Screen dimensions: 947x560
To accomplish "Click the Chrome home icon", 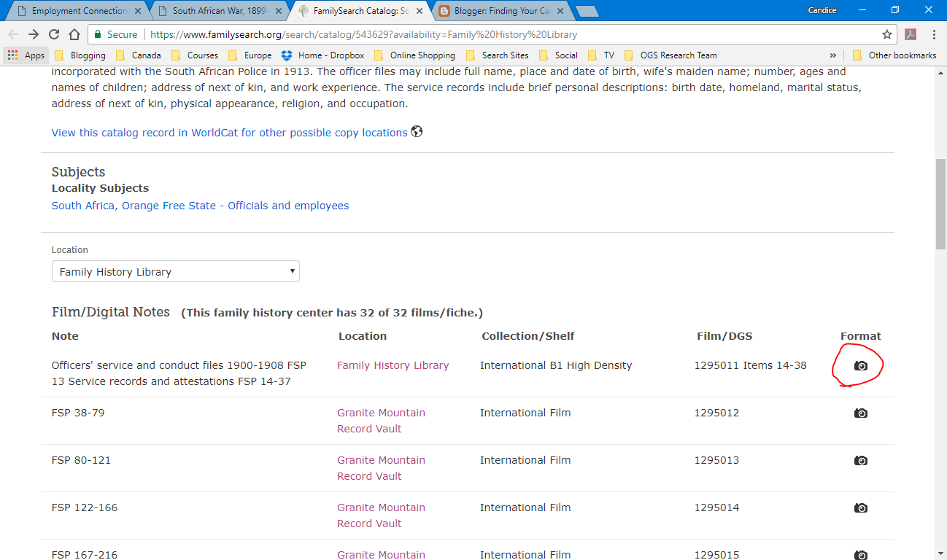I will click(x=74, y=34).
